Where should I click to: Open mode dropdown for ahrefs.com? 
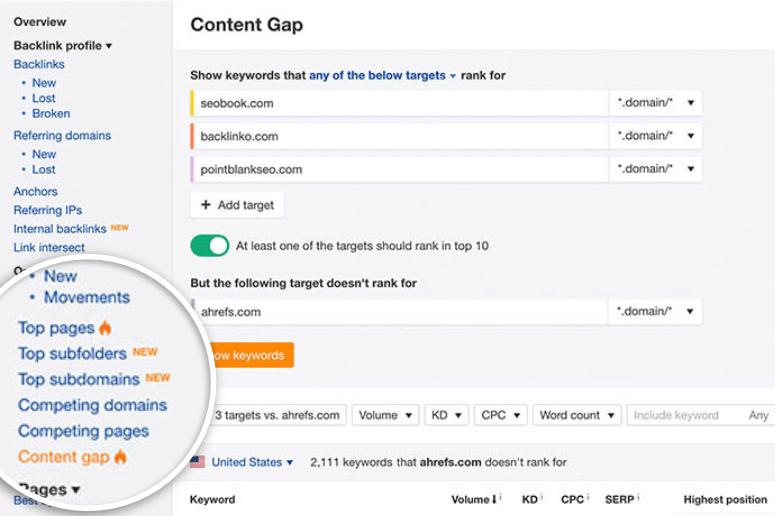click(655, 311)
